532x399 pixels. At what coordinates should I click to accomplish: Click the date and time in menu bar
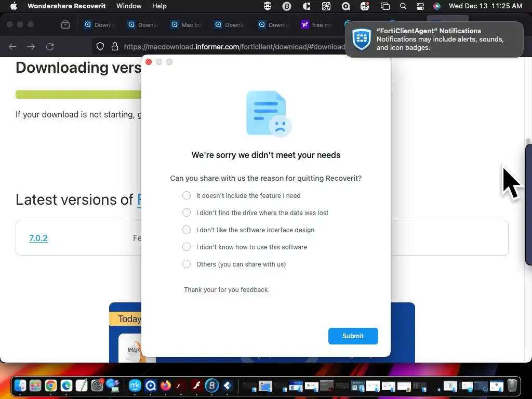[x=485, y=6]
